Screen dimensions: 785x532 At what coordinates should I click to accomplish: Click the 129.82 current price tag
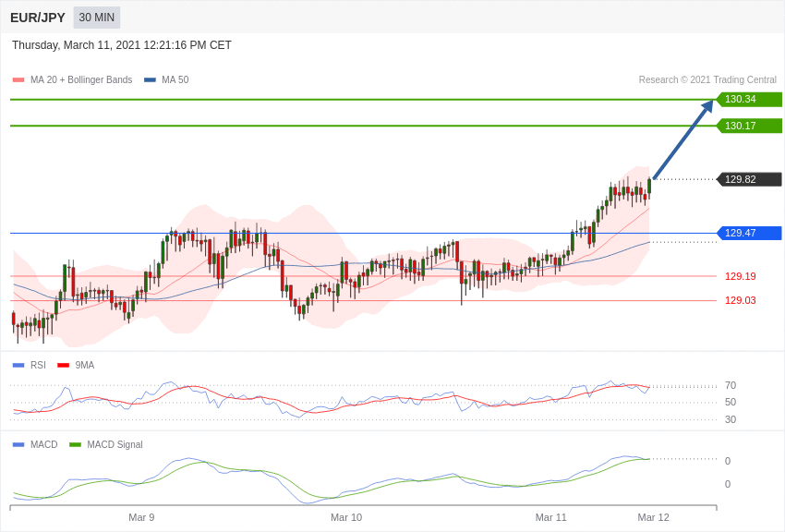tap(749, 179)
